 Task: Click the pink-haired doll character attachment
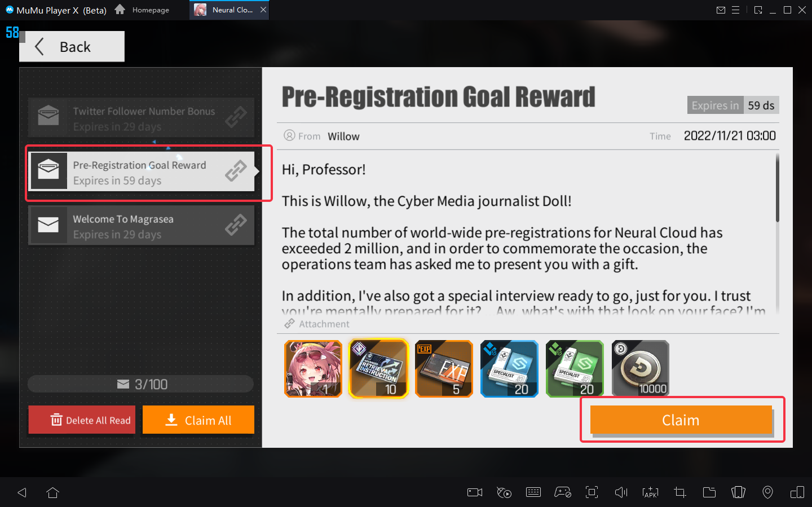click(313, 369)
